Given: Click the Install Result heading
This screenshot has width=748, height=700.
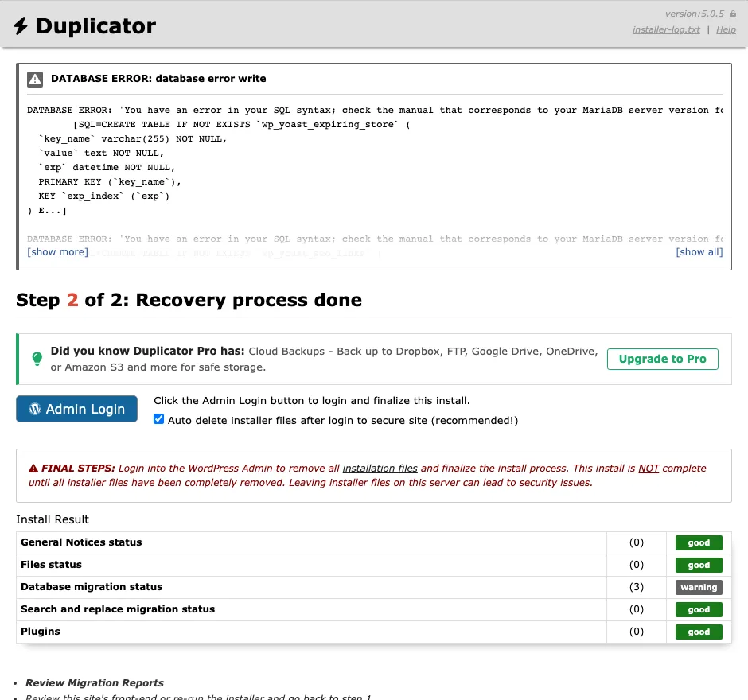Looking at the screenshot, I should 53,519.
